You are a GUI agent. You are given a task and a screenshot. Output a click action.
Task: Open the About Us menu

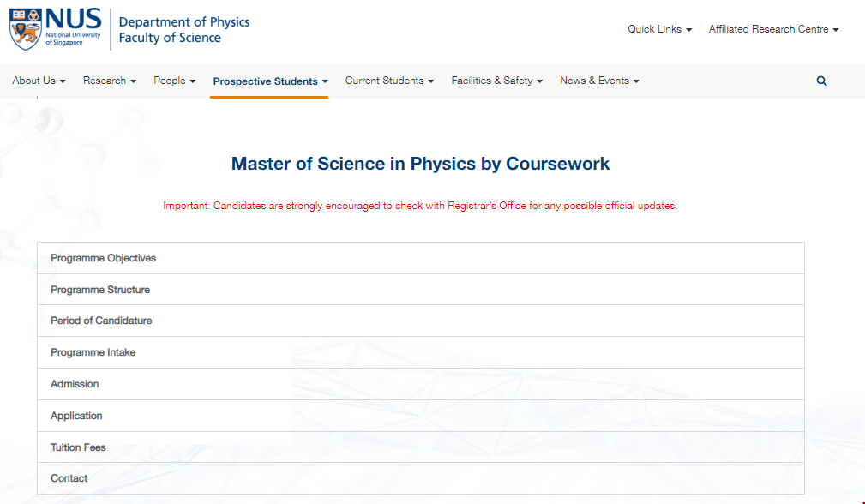pyautogui.click(x=39, y=81)
